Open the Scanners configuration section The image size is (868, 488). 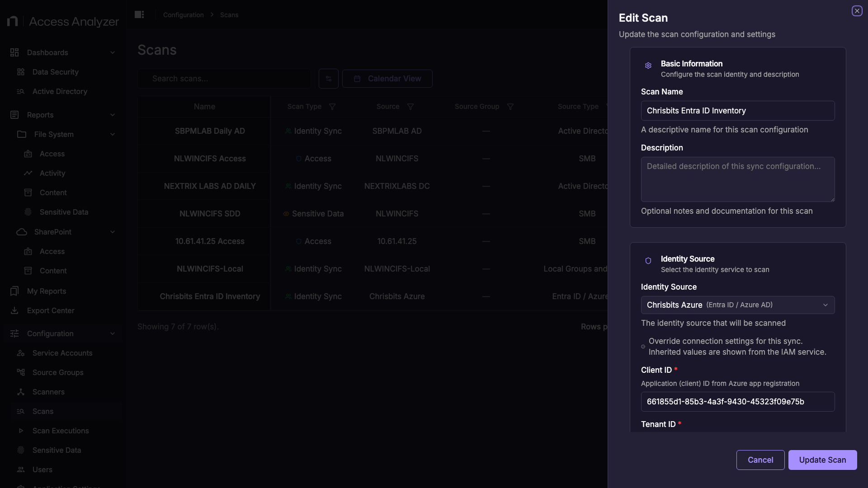pos(48,392)
